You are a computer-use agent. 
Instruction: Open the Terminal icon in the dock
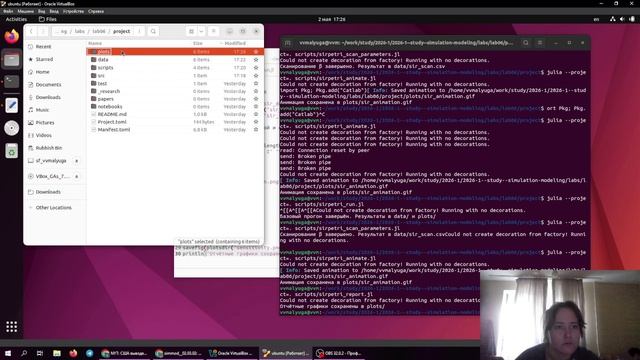(x=11, y=82)
